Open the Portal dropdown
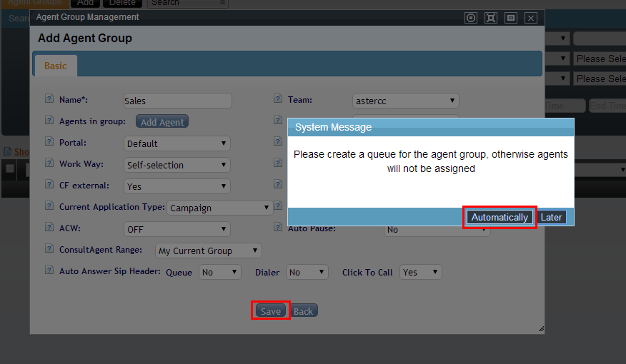The width and height of the screenshot is (626, 364). (x=177, y=143)
